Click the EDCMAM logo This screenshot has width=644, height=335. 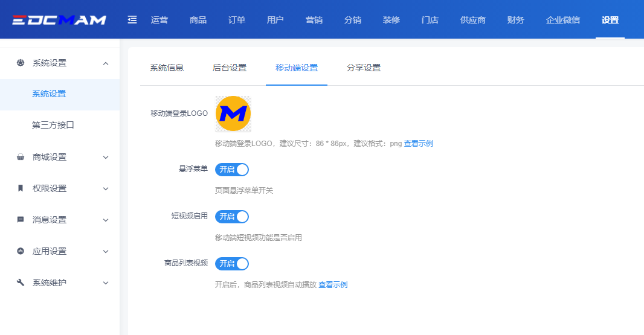pos(59,20)
